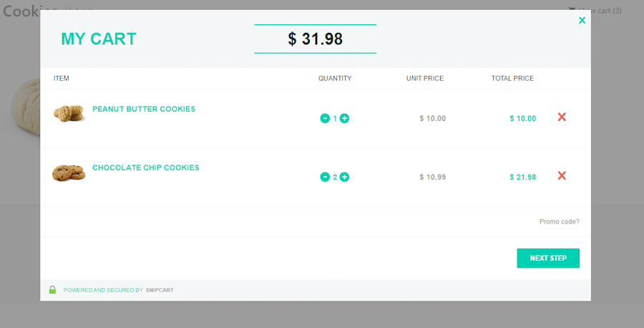Image resolution: width=644 pixels, height=328 pixels.
Task: Remove Chocolate Chip Cookies from cart
Action: pos(562,176)
